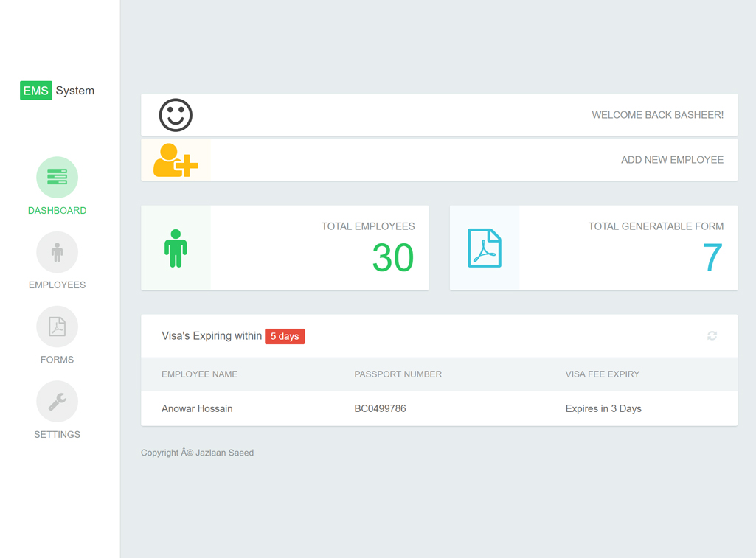The height and width of the screenshot is (558, 756).
Task: Open the total employees count 30
Action: click(x=392, y=257)
